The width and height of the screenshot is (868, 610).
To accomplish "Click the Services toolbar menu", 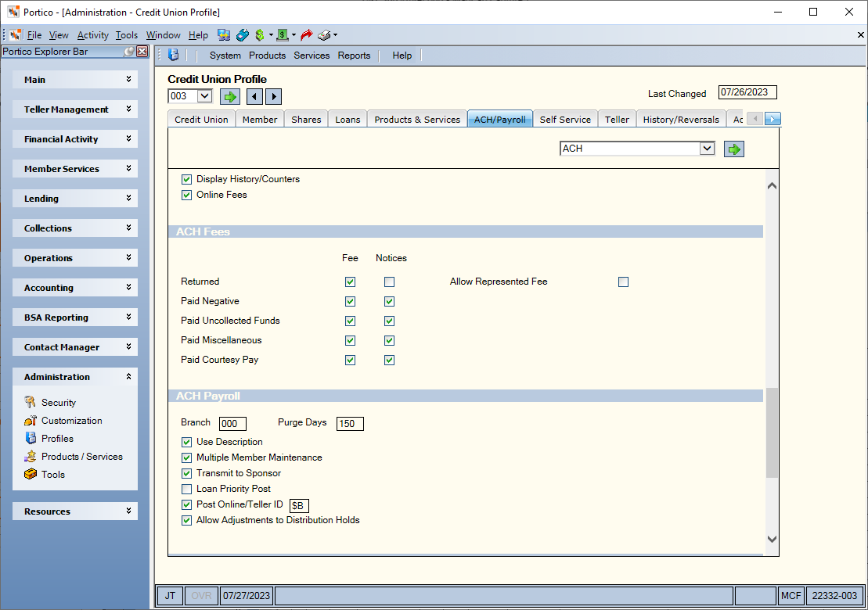I will point(312,56).
